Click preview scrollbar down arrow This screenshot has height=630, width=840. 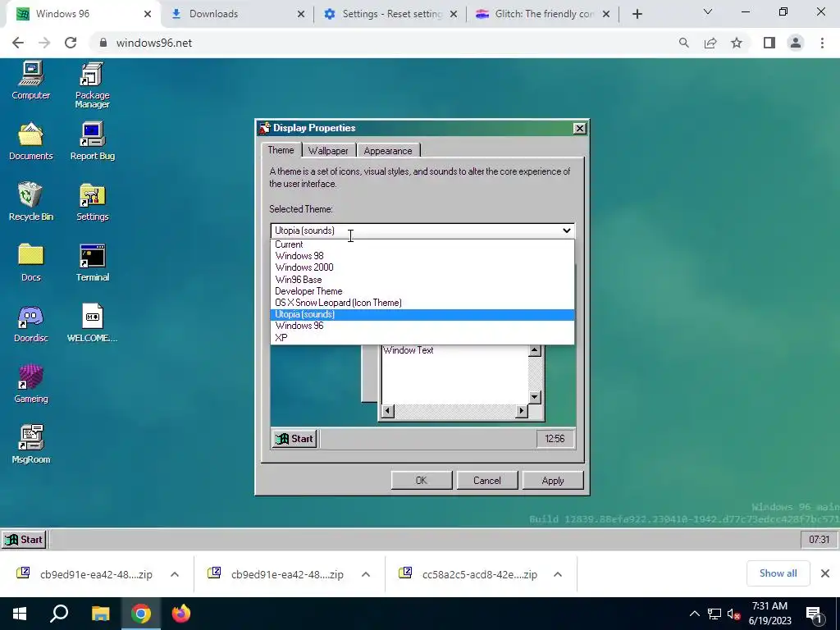click(534, 397)
